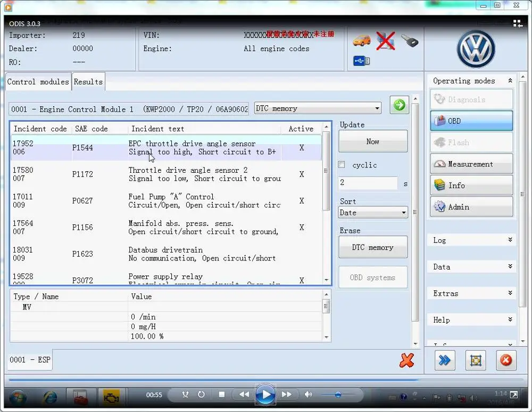
Task: Click the red circle stop/exit button
Action: pyautogui.click(x=506, y=360)
